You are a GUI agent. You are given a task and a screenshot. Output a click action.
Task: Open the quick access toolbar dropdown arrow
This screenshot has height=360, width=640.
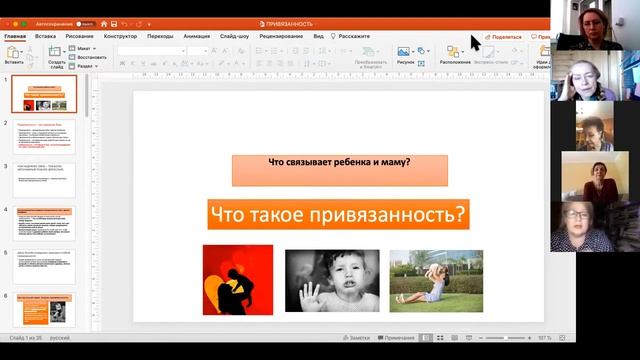click(149, 24)
